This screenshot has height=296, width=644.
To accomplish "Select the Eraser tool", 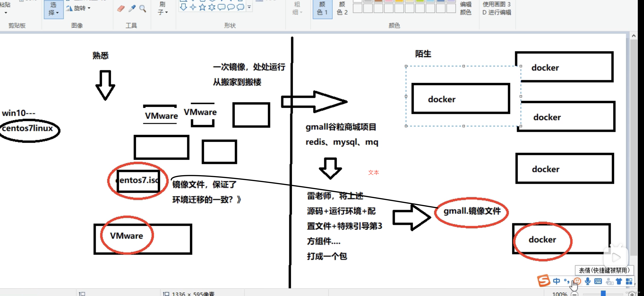I will pyautogui.click(x=121, y=9).
